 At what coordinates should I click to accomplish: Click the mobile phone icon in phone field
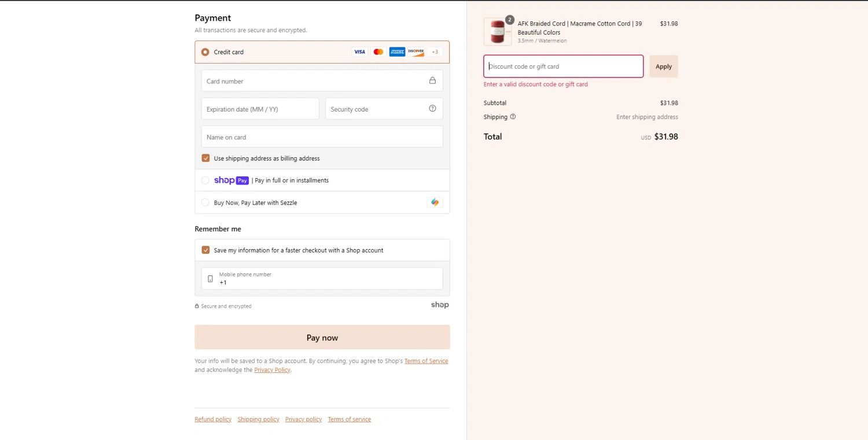(210, 279)
